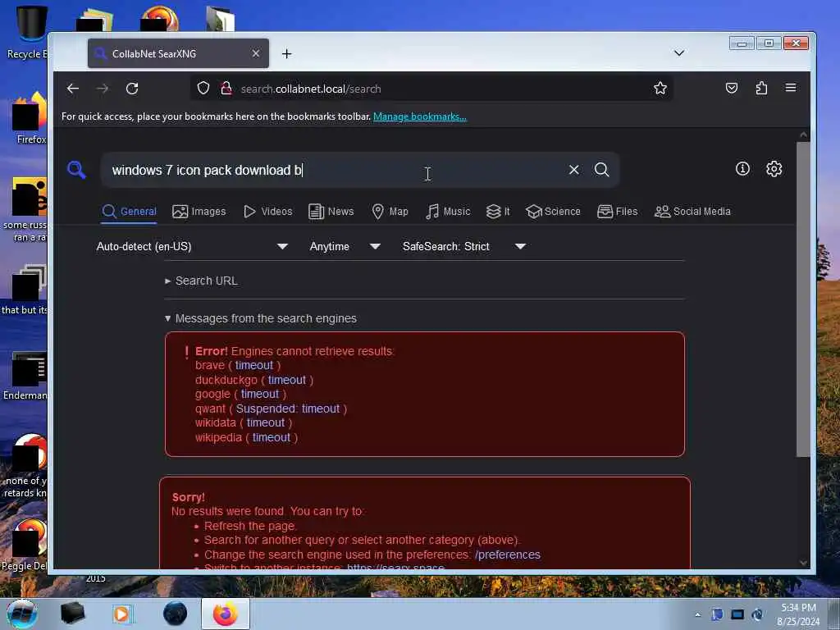Click the 'Refresh the page.' suggestion text

(x=250, y=526)
